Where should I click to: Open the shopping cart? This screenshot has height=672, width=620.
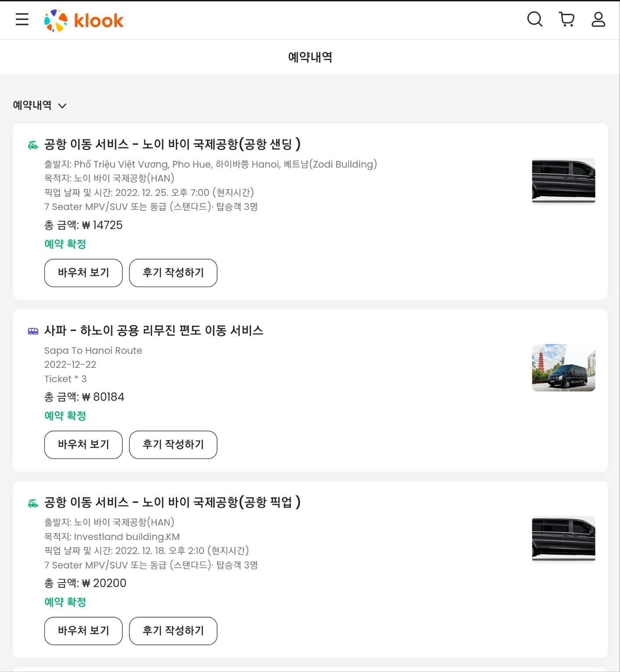pos(567,19)
